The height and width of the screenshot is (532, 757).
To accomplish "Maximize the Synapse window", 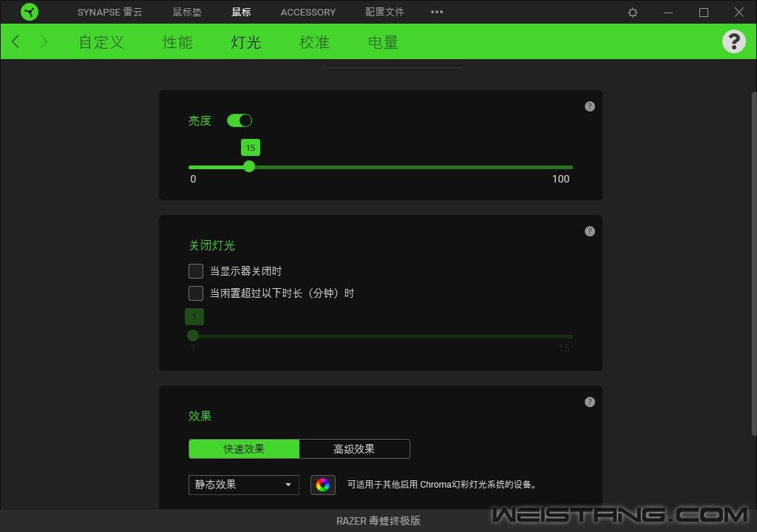I will coord(704,13).
